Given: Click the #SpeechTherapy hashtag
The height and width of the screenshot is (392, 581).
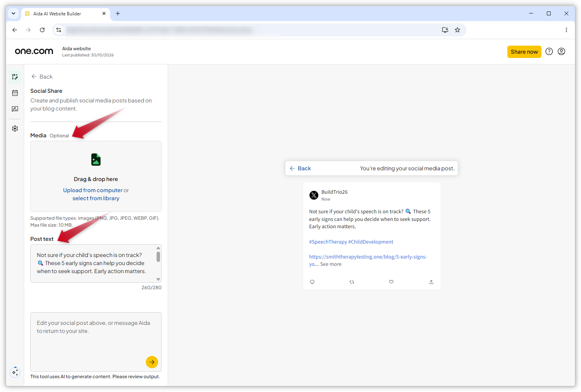Looking at the screenshot, I should (x=328, y=242).
